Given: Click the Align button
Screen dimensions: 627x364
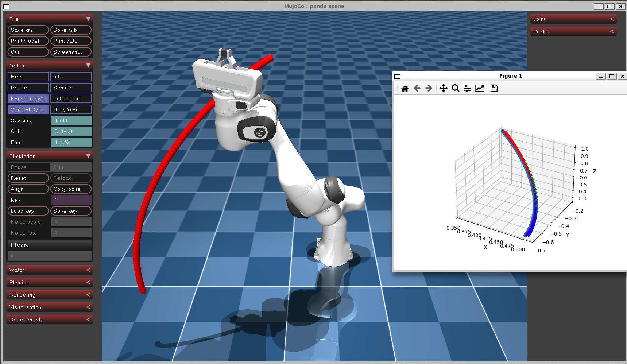Looking at the screenshot, I should tap(28, 189).
